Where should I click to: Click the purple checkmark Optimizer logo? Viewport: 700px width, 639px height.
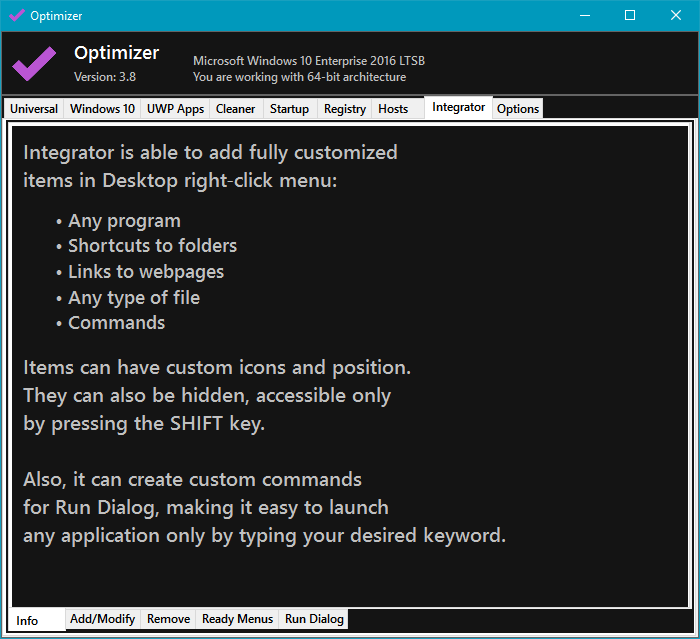pos(34,63)
